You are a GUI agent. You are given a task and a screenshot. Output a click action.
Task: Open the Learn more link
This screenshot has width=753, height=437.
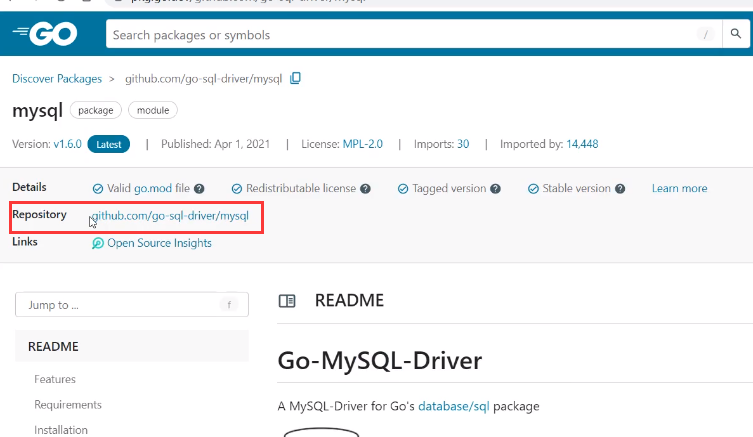tap(680, 188)
